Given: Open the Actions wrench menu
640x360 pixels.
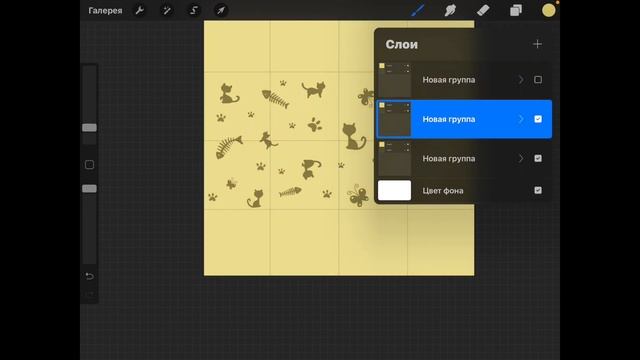Looking at the screenshot, I should tap(140, 10).
